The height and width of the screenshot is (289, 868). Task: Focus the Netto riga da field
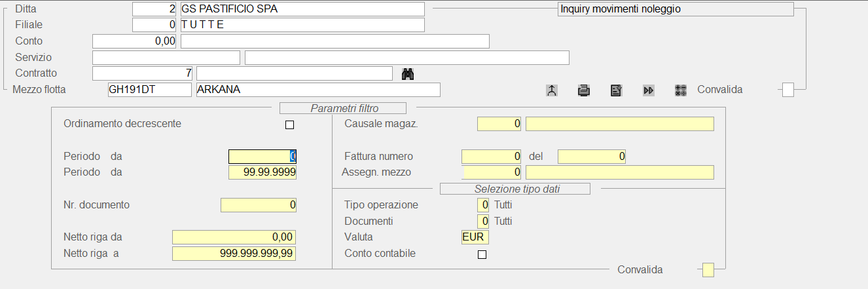[x=234, y=237]
